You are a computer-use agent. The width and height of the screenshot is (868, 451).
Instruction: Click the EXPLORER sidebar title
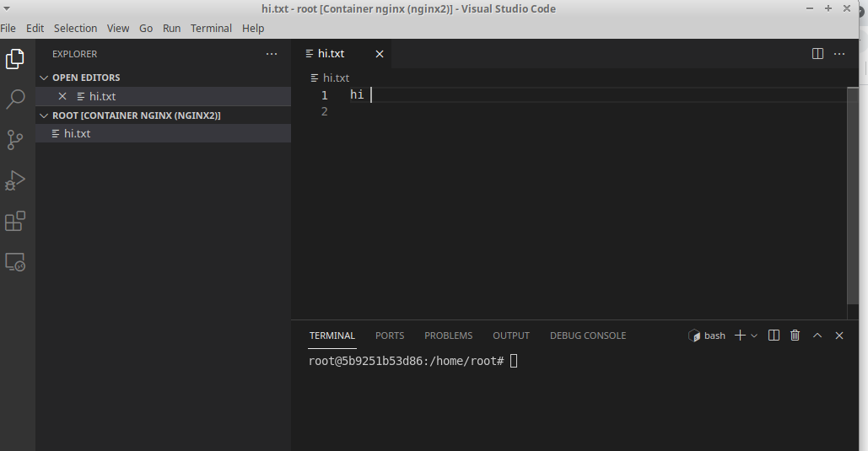75,54
